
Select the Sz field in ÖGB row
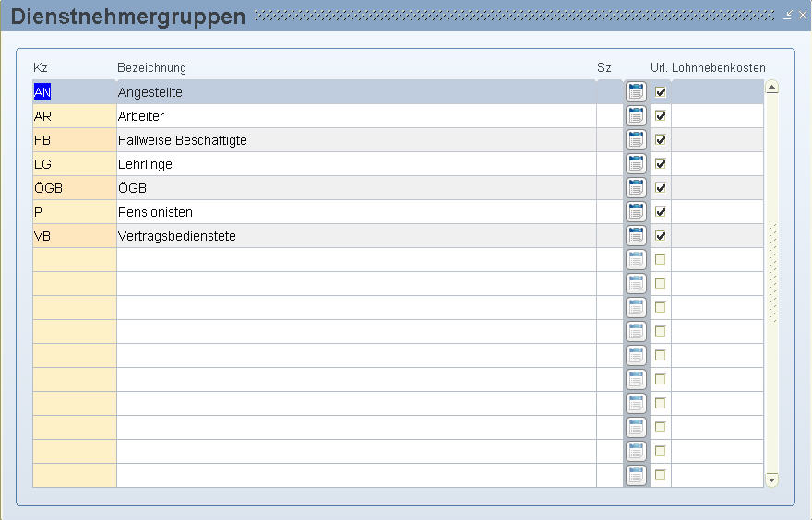click(x=609, y=188)
